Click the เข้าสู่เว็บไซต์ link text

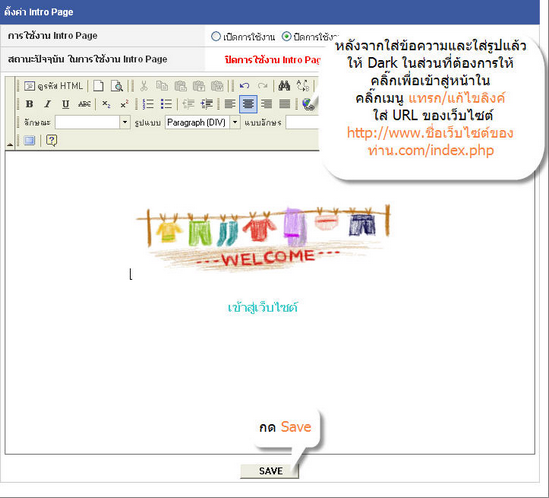click(263, 307)
